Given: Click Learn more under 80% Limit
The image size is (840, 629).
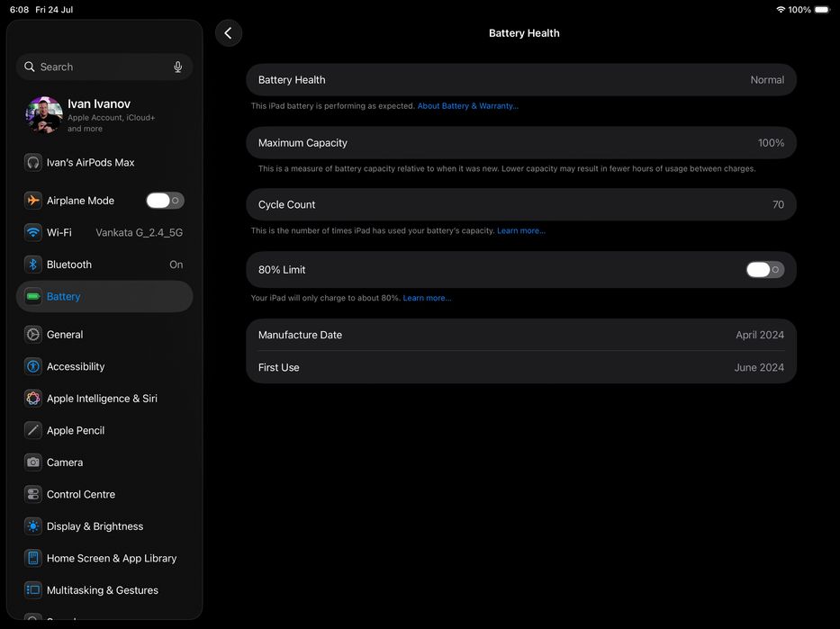Looking at the screenshot, I should 427,298.
